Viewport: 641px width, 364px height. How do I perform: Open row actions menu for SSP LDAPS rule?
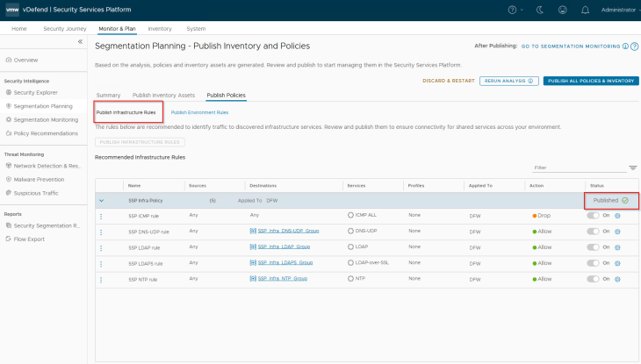101,263
